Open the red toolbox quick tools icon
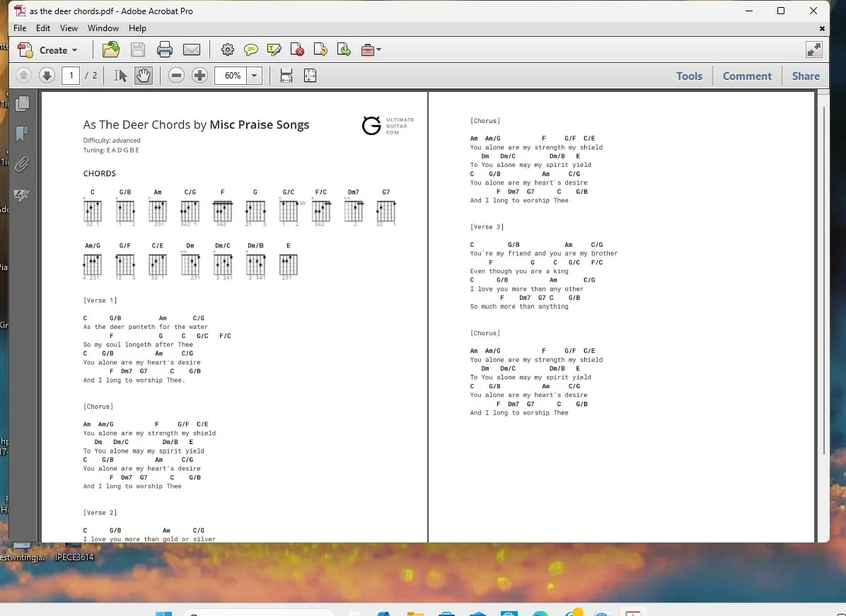846x616 pixels. point(367,50)
